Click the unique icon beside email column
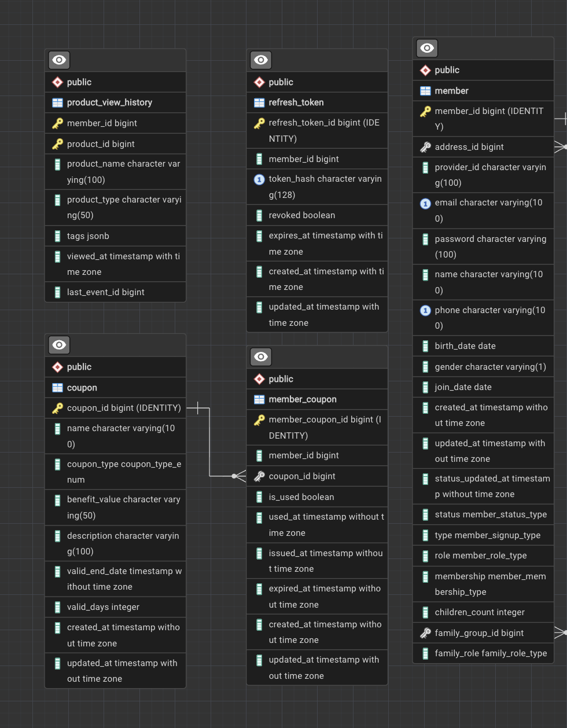This screenshot has width=567, height=728. coord(425,204)
